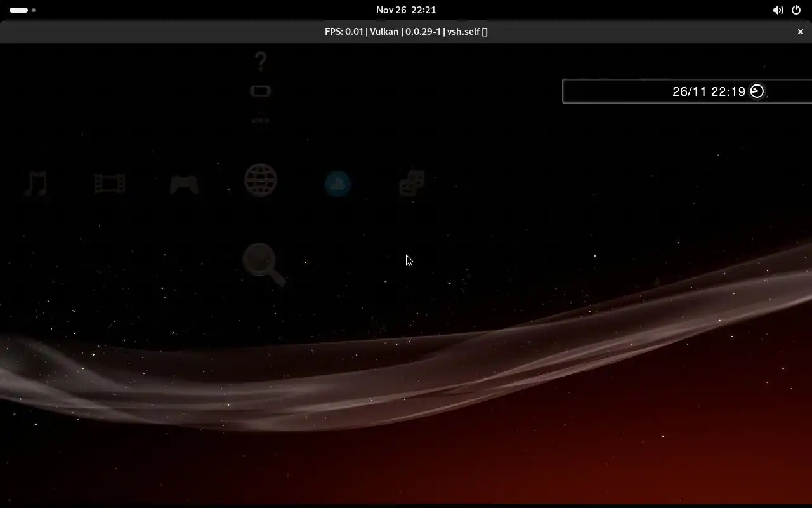The image size is (812, 508).
Task: Select the Game controller category icon
Action: (x=184, y=184)
